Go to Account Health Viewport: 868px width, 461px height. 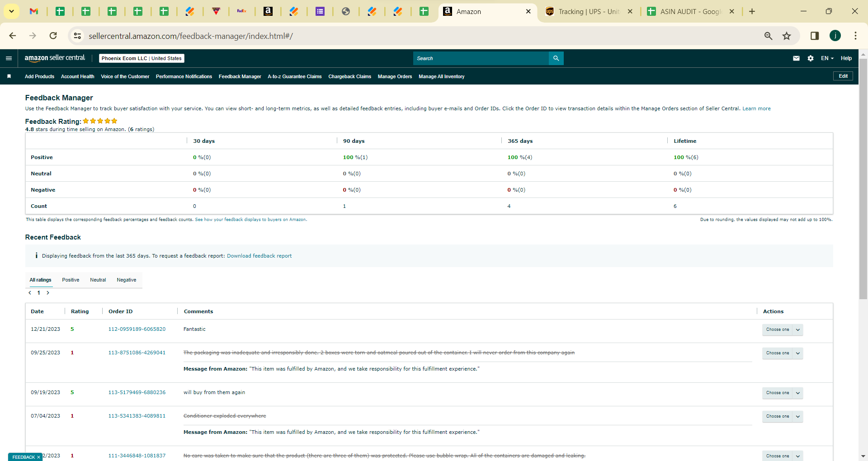point(78,76)
